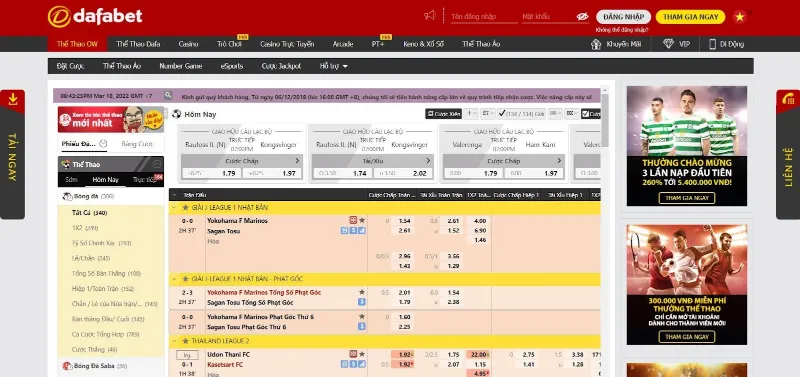
Task: Switch to Sớm tab in sidebar
Action: (71, 180)
